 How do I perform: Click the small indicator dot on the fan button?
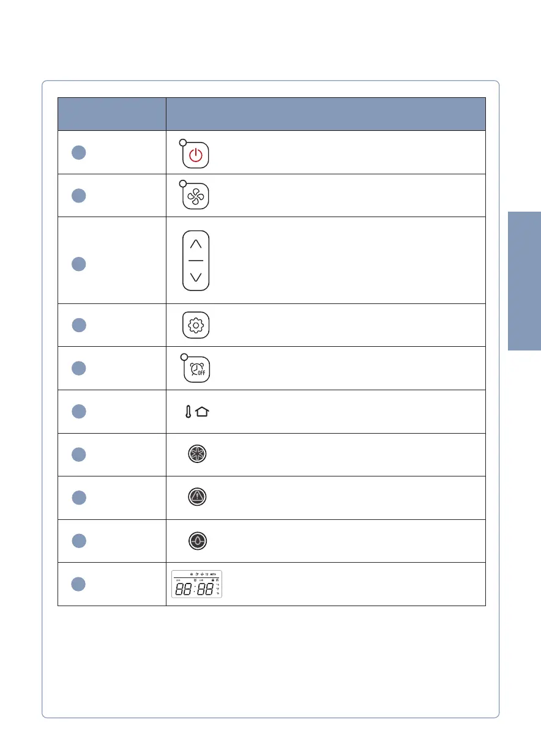click(182, 183)
